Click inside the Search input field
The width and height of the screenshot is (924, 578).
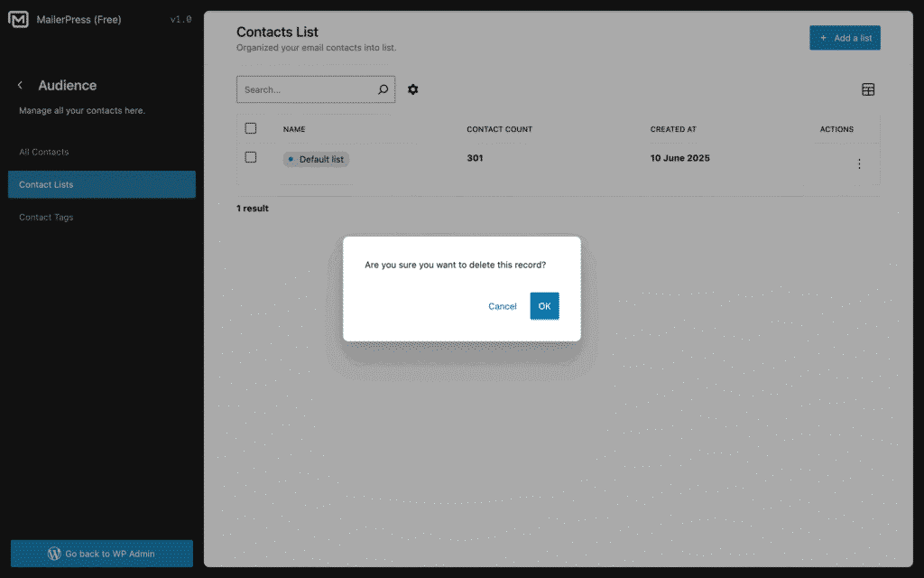point(307,89)
